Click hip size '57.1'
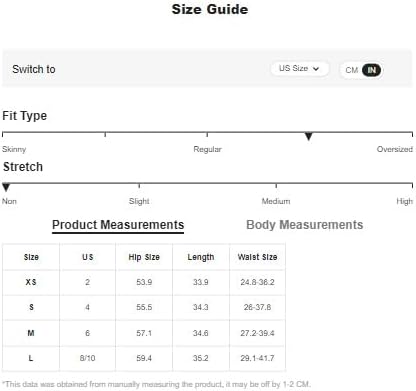Image resolution: width=416 pixels, height=391 pixels. [144, 333]
